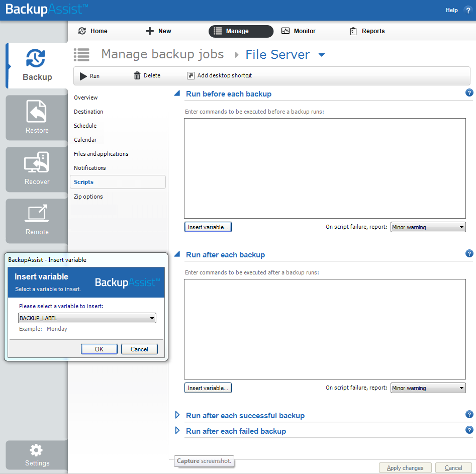Add desktop shortcut for job
Screen dimensions: 476x474
tap(220, 75)
